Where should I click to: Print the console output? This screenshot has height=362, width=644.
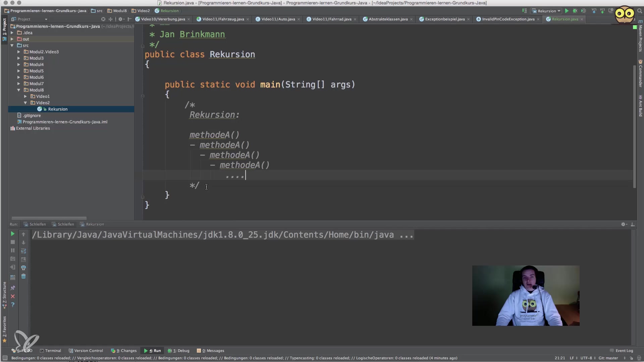(x=23, y=268)
